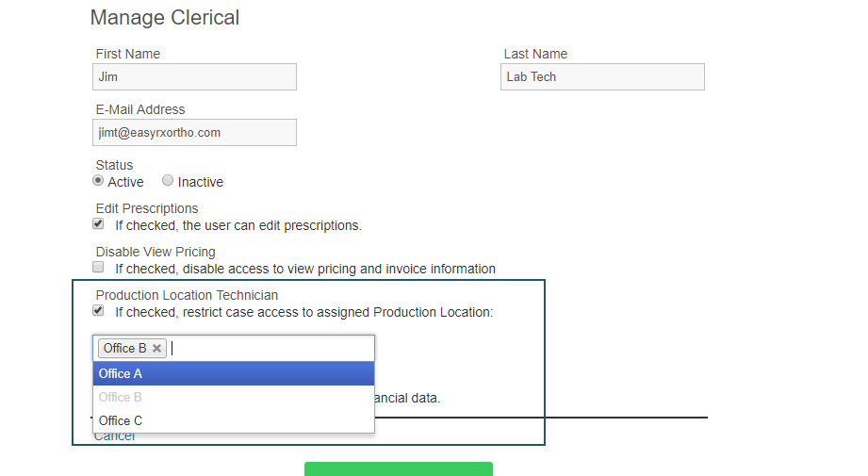Screen dimensions: 868x476
Task: Click the Cancel link
Action: click(x=115, y=436)
